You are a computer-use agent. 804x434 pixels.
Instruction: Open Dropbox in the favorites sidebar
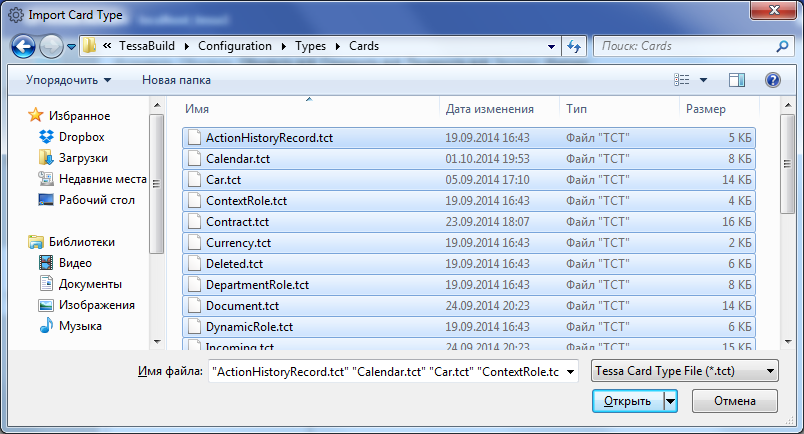pyautogui.click(x=81, y=137)
